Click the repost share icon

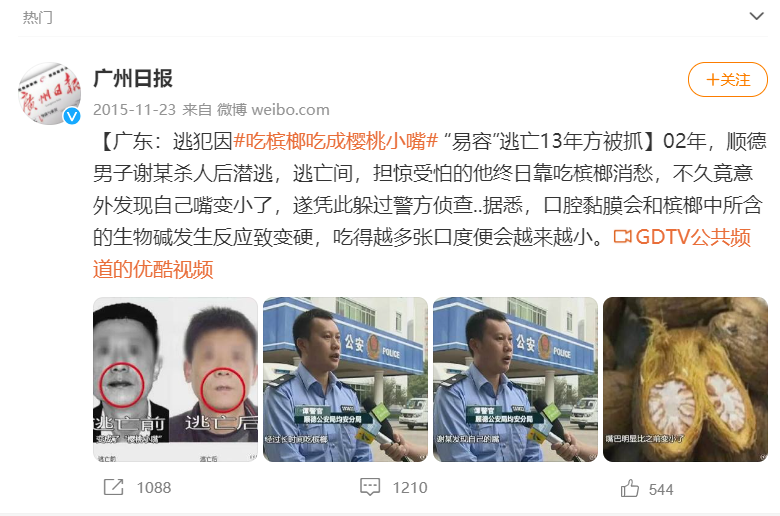(113, 487)
